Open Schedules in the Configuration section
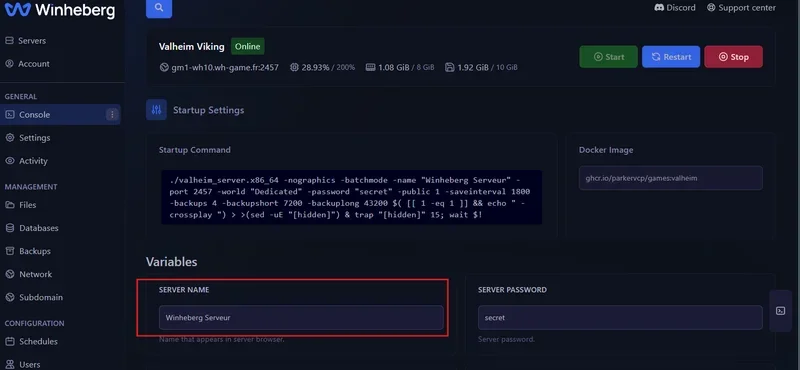 38,341
